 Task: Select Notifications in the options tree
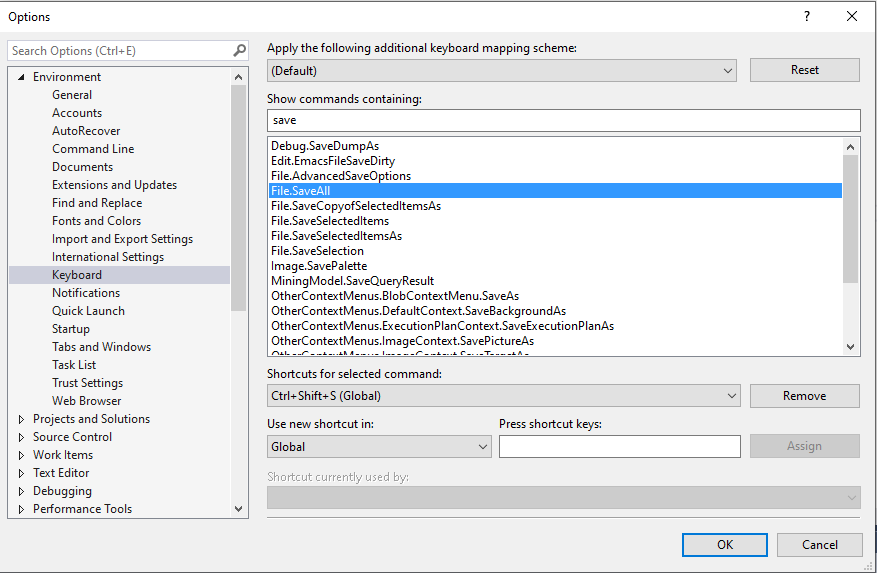pyautogui.click(x=86, y=293)
